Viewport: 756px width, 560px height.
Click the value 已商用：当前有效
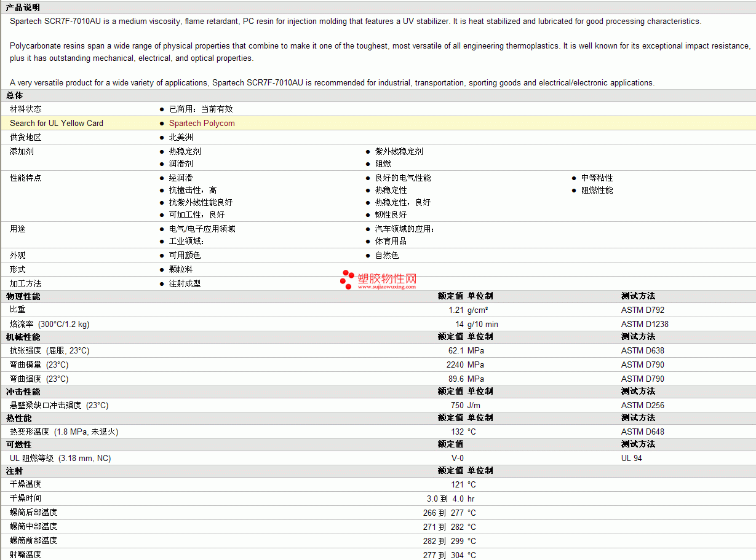(x=201, y=109)
